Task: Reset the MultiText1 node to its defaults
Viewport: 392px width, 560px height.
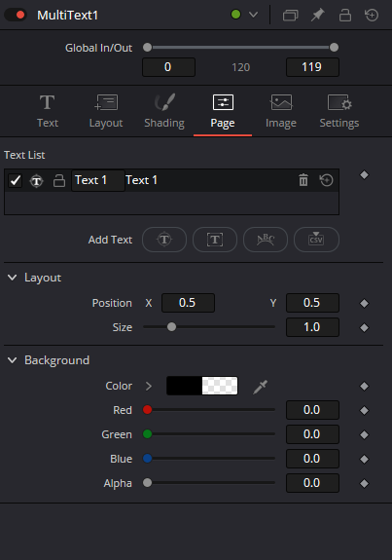Action: pyautogui.click(x=372, y=15)
